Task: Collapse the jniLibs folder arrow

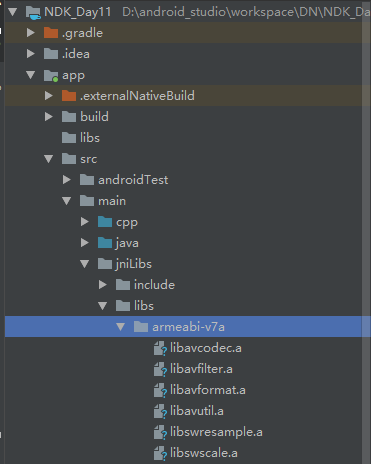Action: tap(85, 264)
